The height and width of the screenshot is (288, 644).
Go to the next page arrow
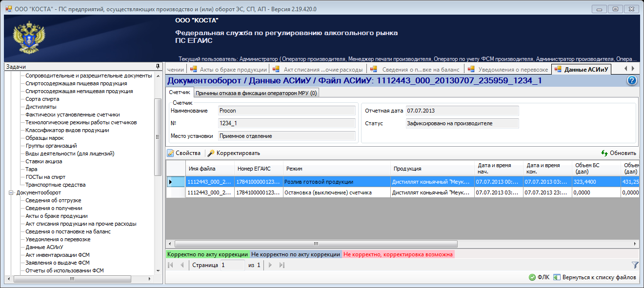click(x=271, y=265)
